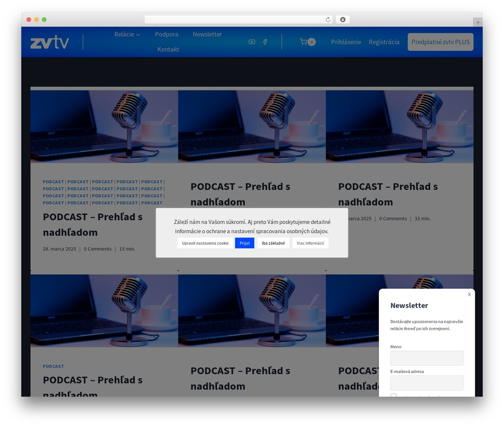Open the podcast thumbnail above the 15 min. post
Viewport: 504px width, 427px height.
(x=104, y=126)
